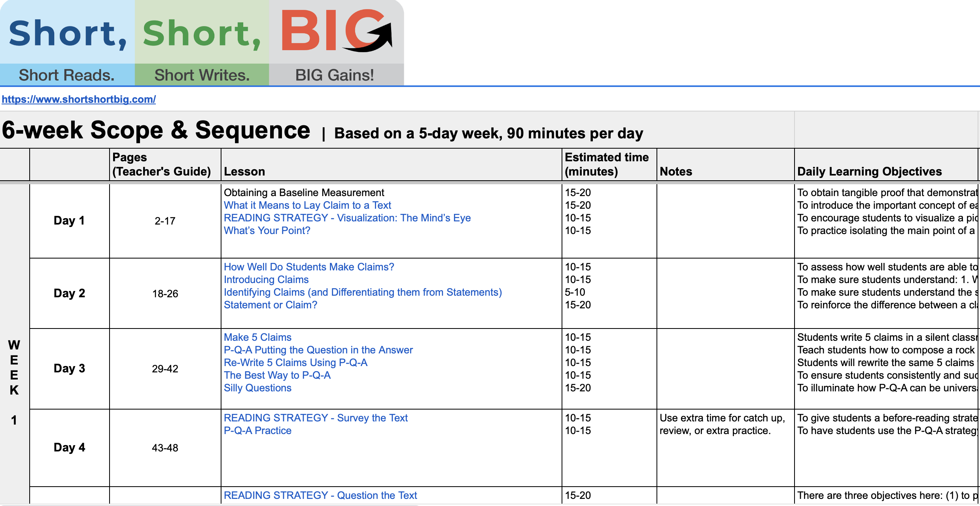Click the 'Statement or Claim?' link
The image size is (980, 506).
click(271, 305)
